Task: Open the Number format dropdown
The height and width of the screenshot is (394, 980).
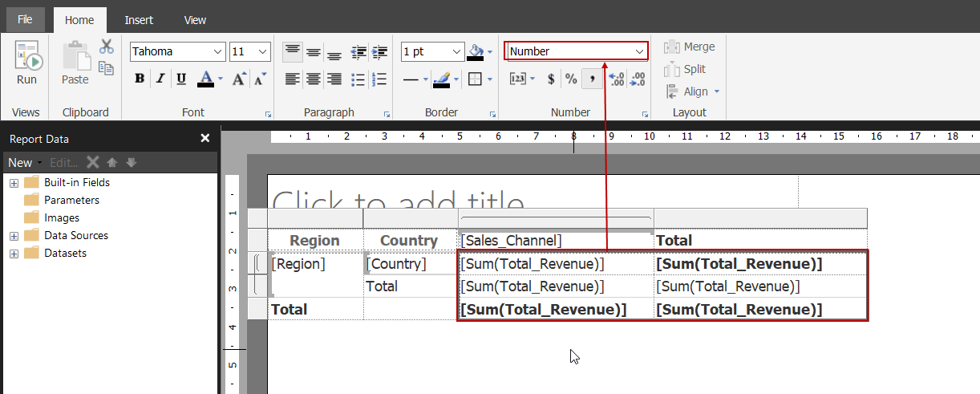Action: [640, 51]
